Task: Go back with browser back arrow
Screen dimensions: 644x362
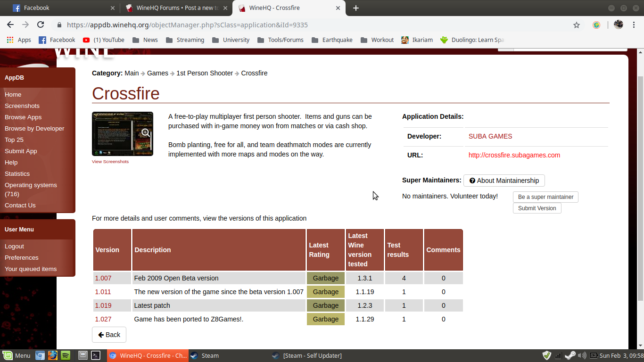Action: 10,25
